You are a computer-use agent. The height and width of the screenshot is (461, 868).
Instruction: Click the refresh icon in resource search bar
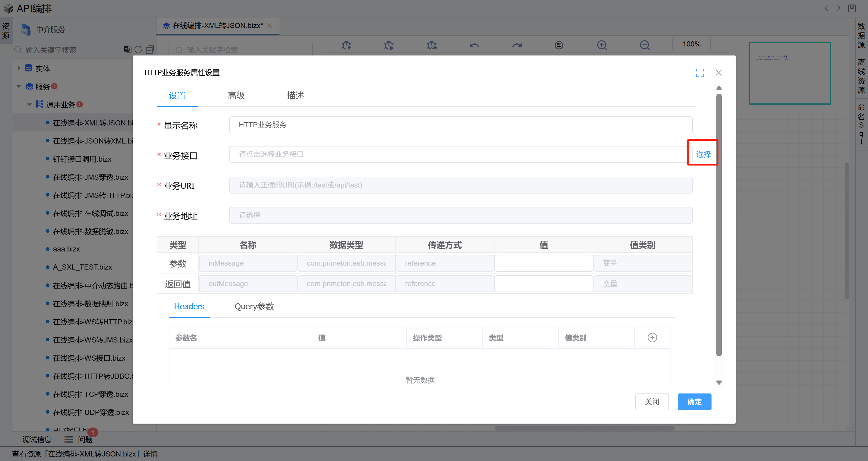pyautogui.click(x=138, y=49)
